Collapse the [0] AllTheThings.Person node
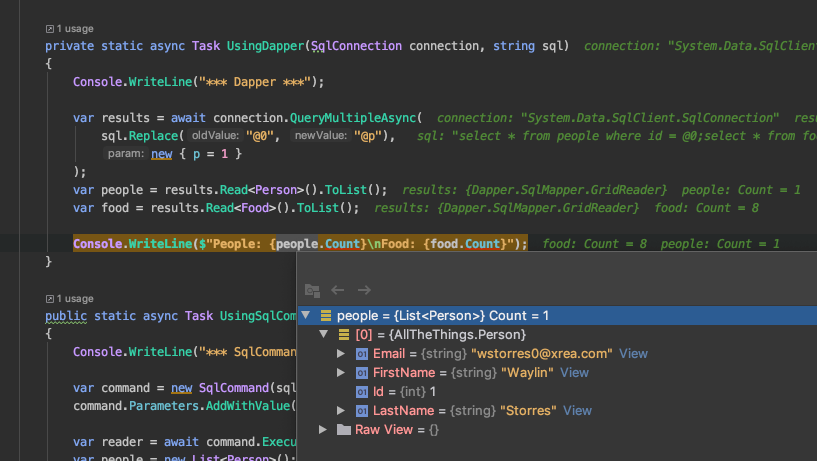The width and height of the screenshot is (817, 461). pos(324,334)
